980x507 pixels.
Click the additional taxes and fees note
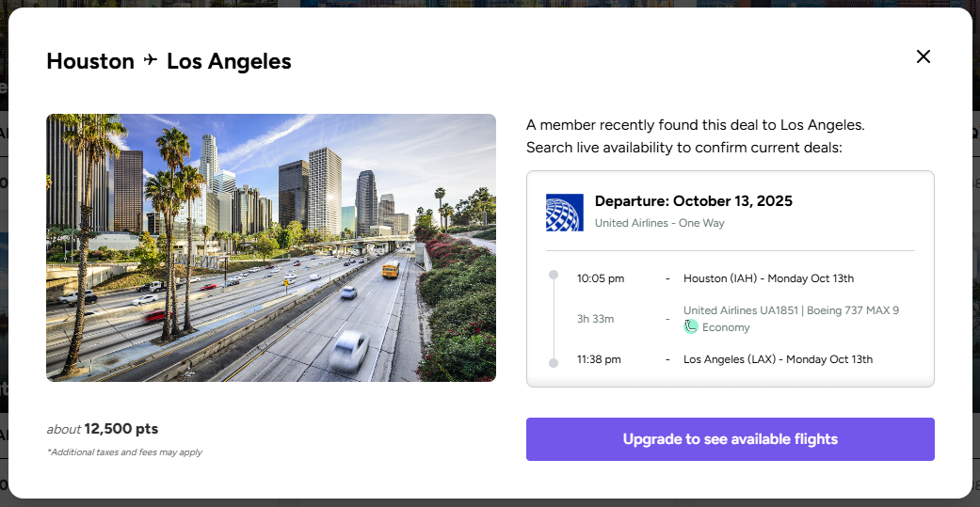124,452
